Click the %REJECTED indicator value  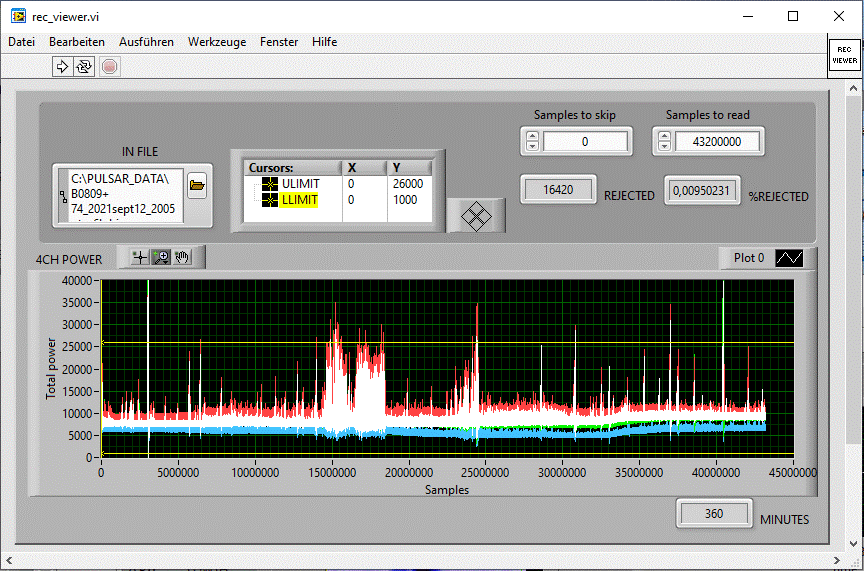tap(701, 191)
